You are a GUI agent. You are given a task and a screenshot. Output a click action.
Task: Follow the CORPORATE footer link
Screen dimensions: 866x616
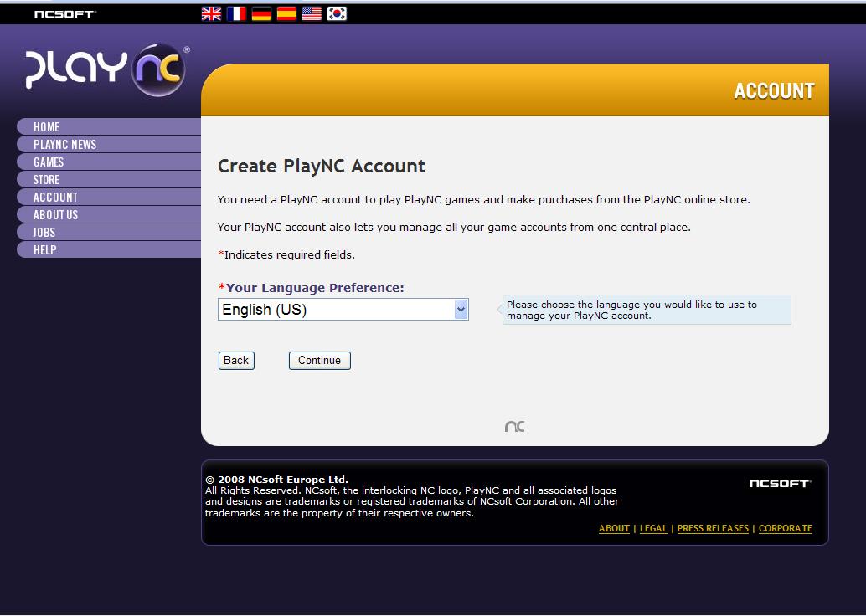tap(786, 528)
